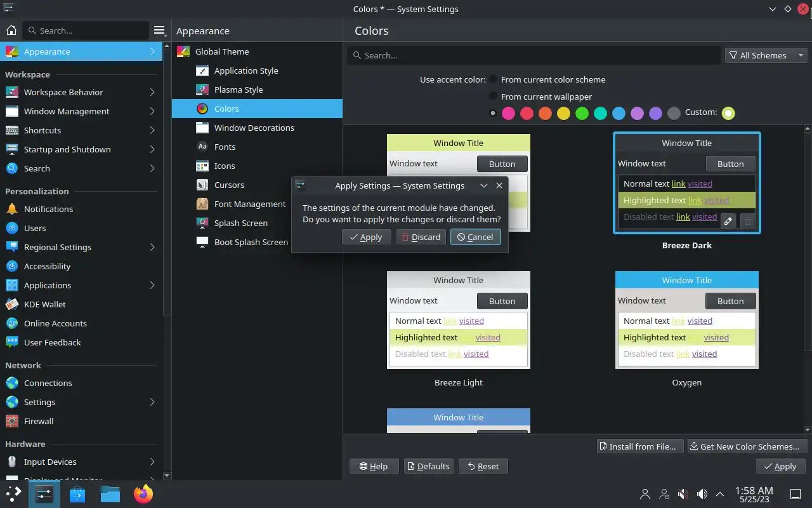Click the edit pencil icon on Breeze Dark

[x=728, y=220]
